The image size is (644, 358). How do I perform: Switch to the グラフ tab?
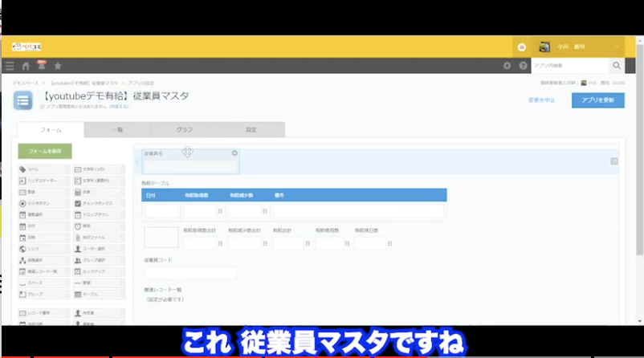184,129
